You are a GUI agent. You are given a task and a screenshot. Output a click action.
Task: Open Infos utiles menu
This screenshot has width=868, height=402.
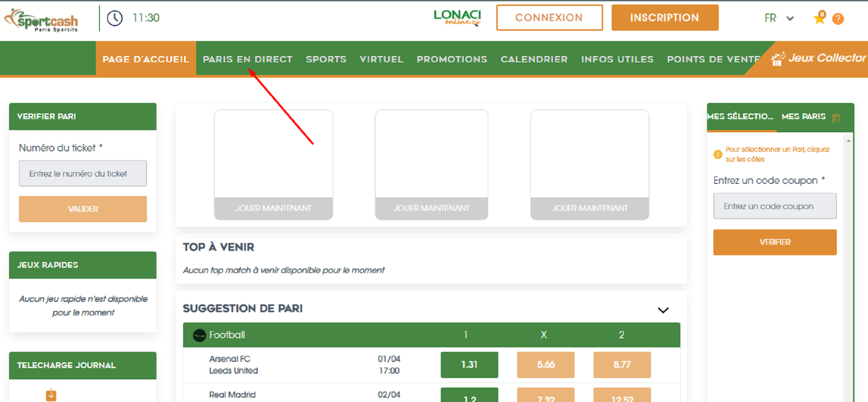tap(617, 59)
